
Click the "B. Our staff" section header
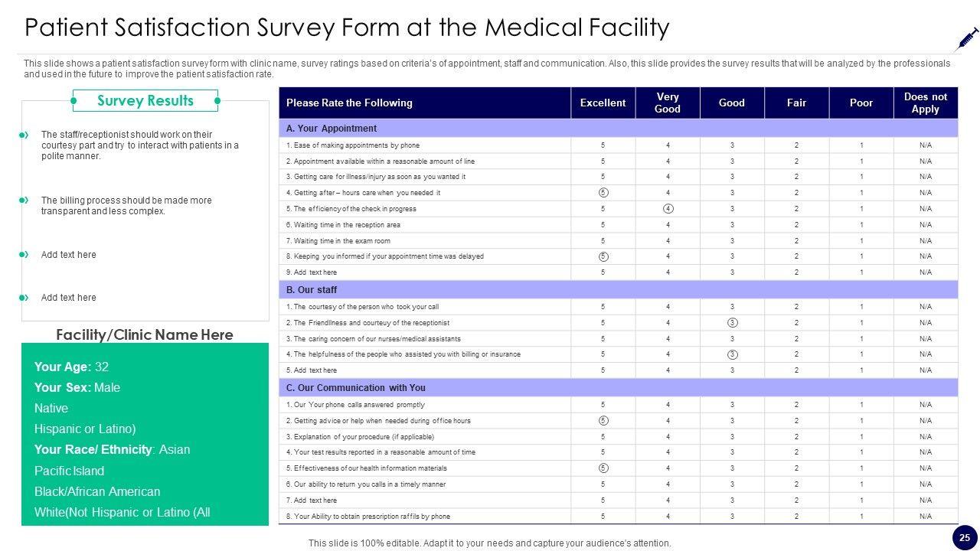click(312, 290)
